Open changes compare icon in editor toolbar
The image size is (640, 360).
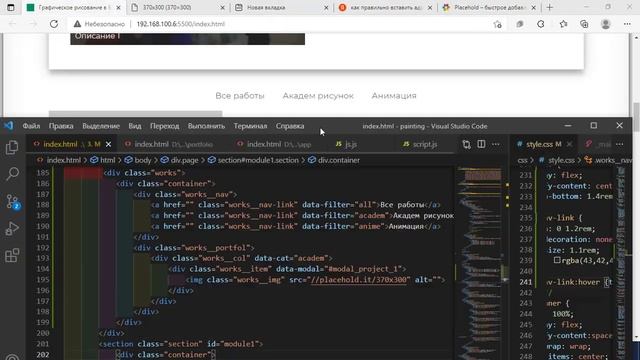point(467,144)
